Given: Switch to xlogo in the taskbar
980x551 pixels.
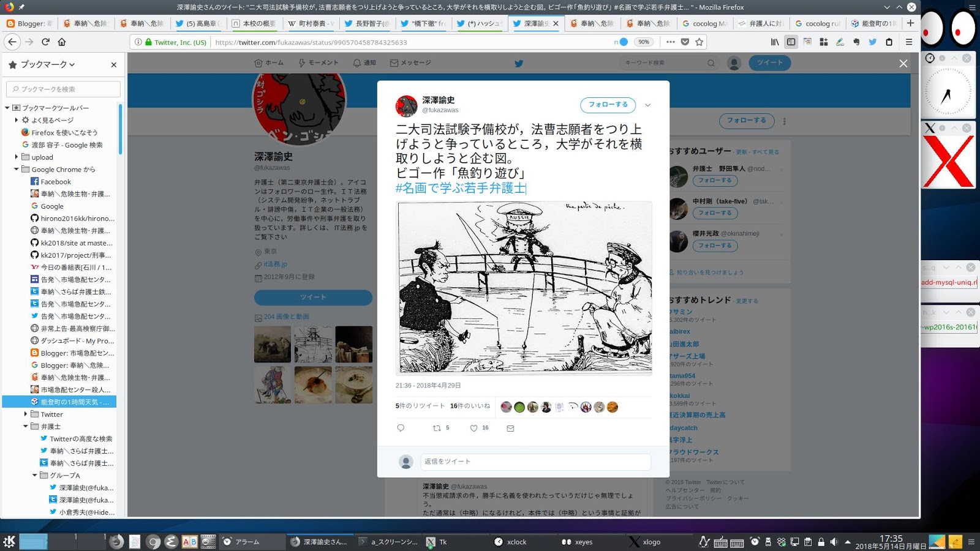Looking at the screenshot, I should tap(651, 542).
